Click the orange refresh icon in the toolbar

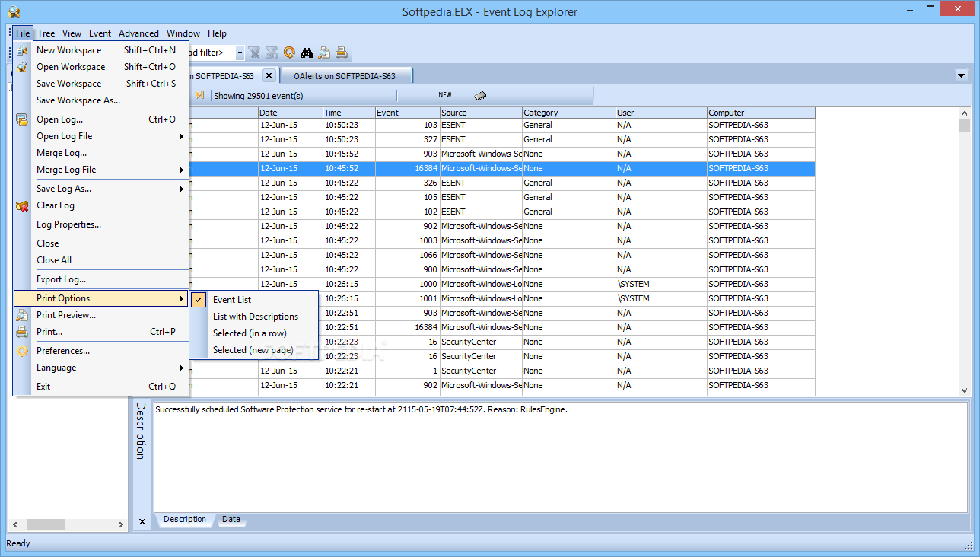(x=289, y=53)
